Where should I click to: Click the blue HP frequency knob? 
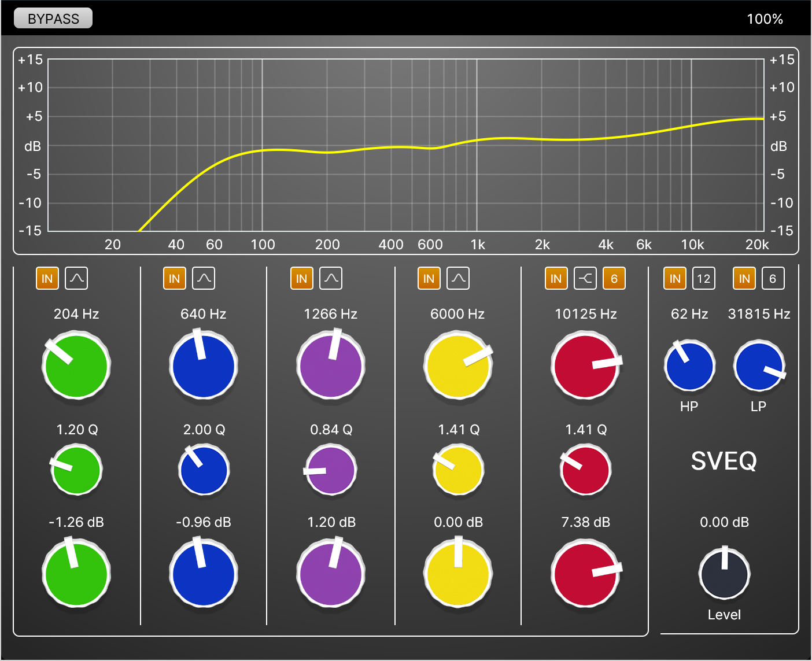point(689,366)
